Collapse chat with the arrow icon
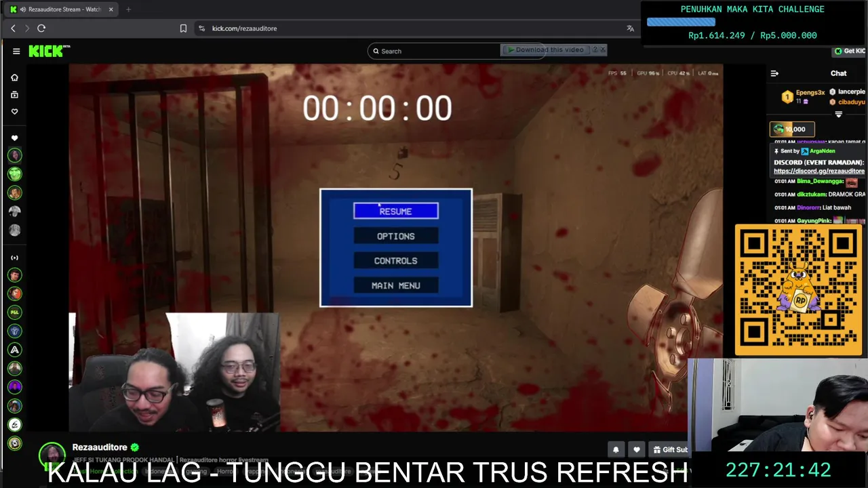The width and height of the screenshot is (868, 488). point(774,73)
